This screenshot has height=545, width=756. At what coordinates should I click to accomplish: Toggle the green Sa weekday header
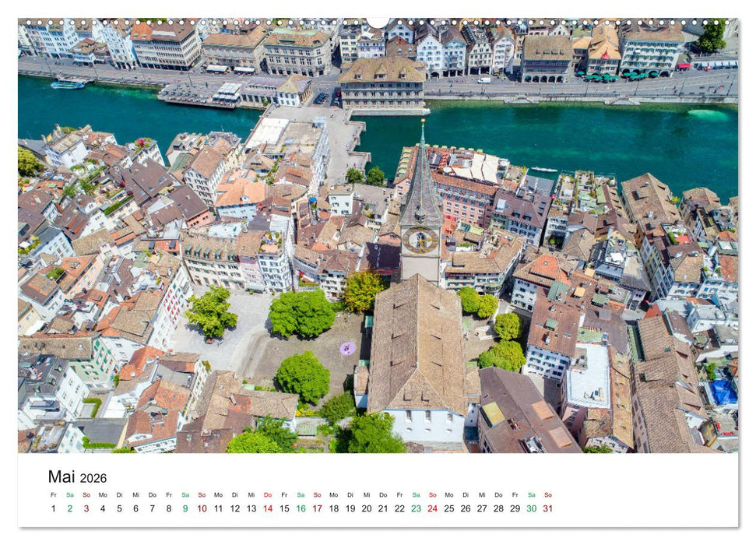click(x=70, y=496)
